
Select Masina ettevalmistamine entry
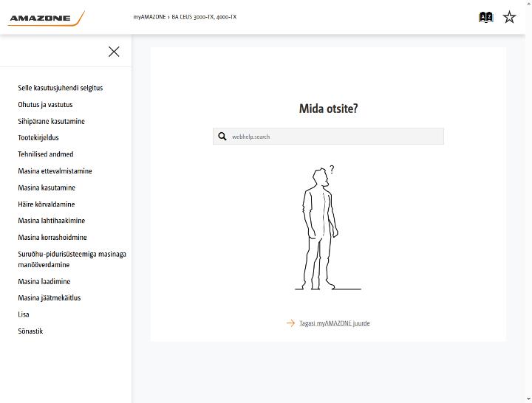click(x=55, y=170)
